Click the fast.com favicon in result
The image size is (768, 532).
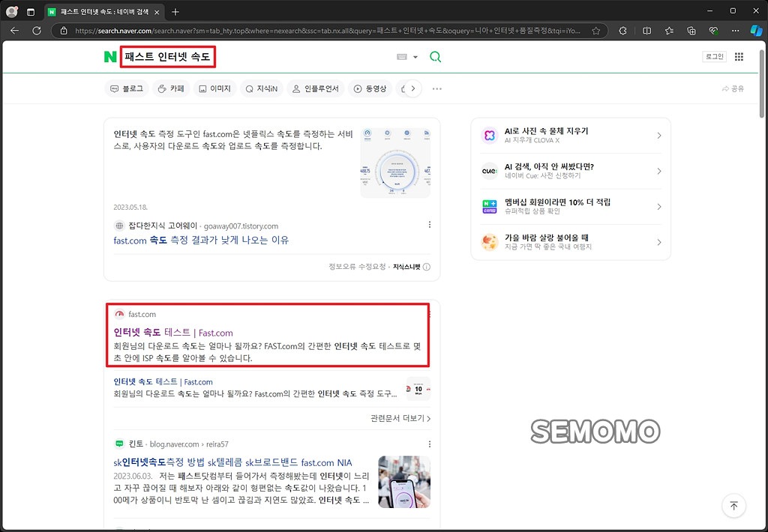coord(119,314)
